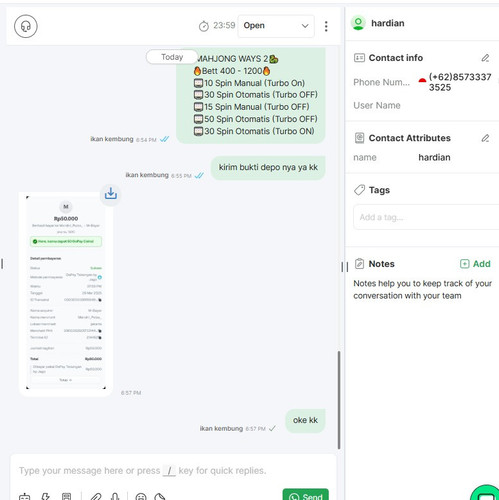Click the Today date pill
Screen dimensions: 499x500
172,57
